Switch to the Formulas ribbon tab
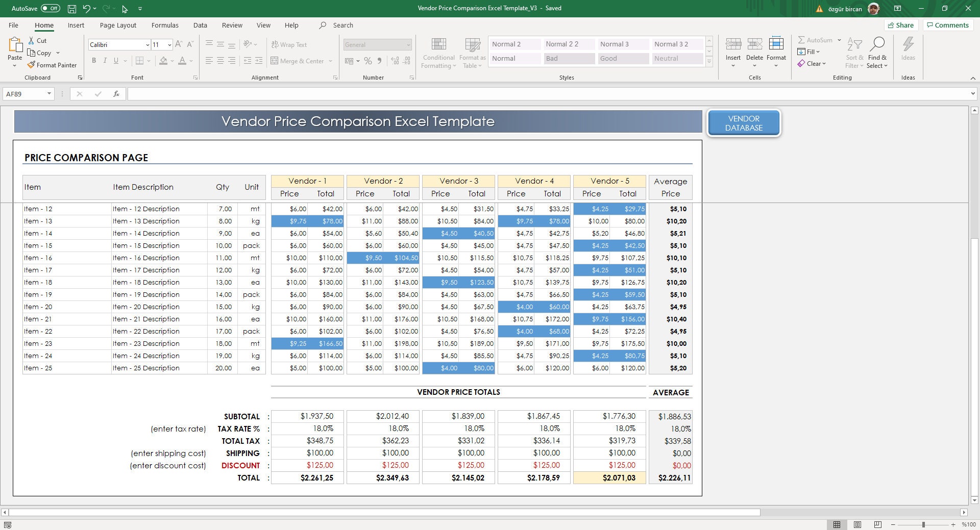 [164, 25]
